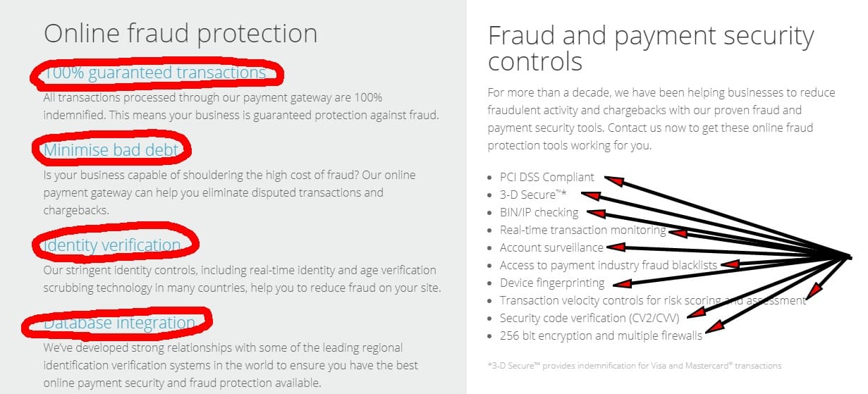
Task: Click the Minimise bad debt link
Action: [111, 149]
